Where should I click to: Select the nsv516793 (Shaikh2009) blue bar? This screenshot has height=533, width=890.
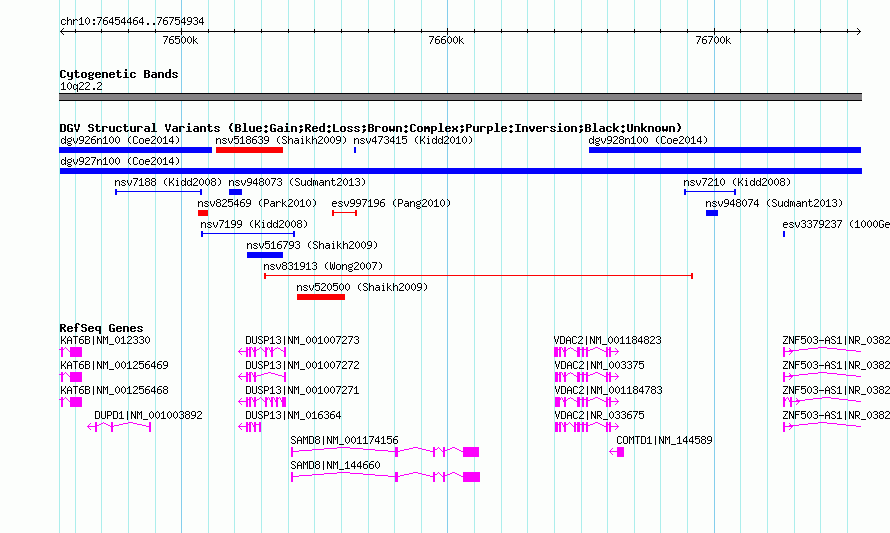265,255
